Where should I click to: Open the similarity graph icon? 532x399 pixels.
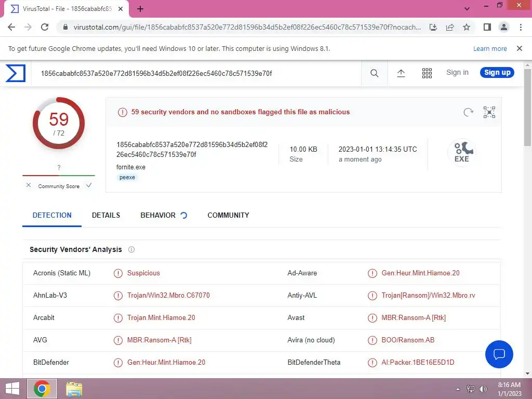pos(489,112)
